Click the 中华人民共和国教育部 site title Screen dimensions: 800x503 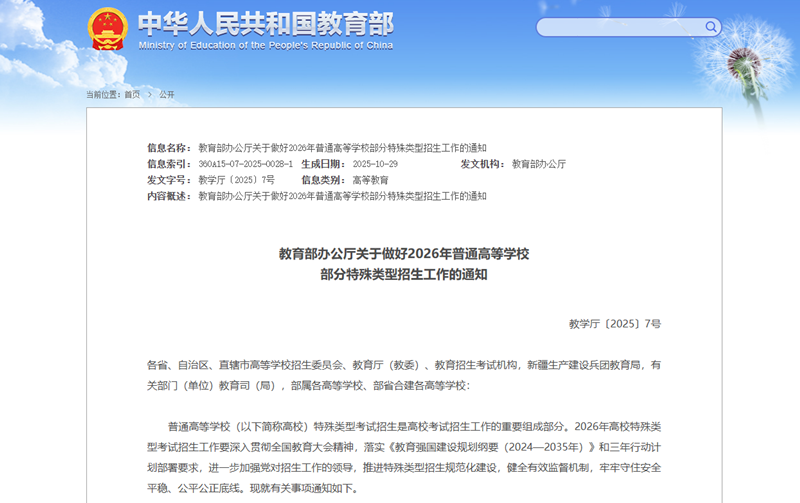coord(265,22)
